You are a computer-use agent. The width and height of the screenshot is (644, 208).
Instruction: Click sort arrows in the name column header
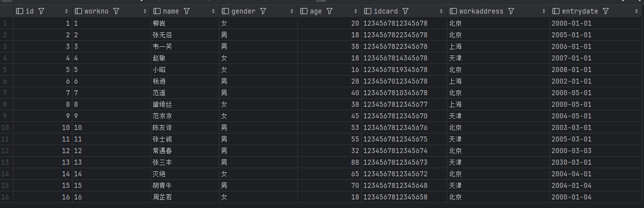[x=213, y=11]
